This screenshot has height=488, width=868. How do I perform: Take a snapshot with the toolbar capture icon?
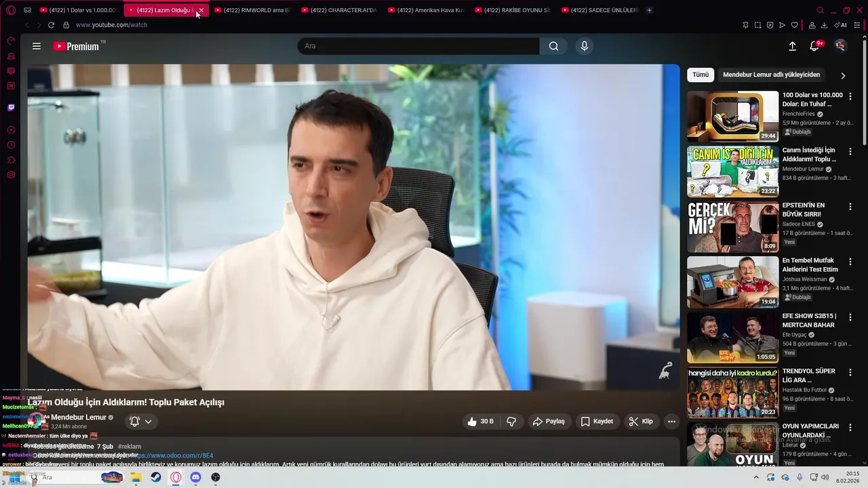(x=757, y=25)
